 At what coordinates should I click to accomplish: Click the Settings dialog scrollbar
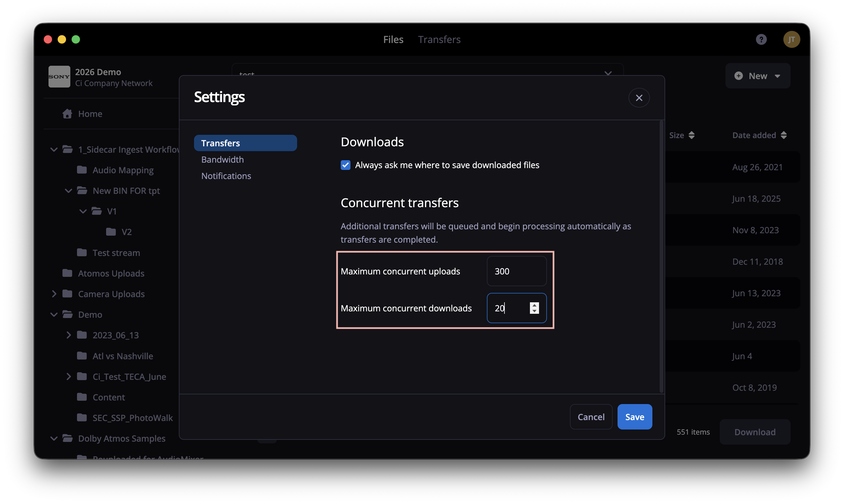click(661, 257)
